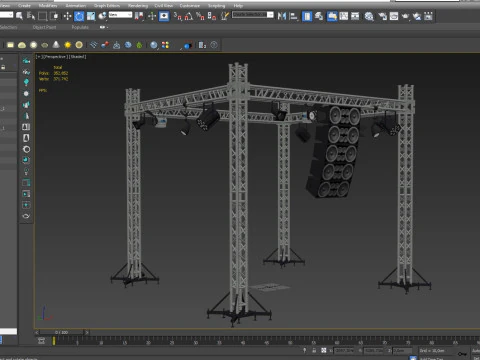Select the Select Object tool
Screen dimensions: 480x360
pos(19,16)
